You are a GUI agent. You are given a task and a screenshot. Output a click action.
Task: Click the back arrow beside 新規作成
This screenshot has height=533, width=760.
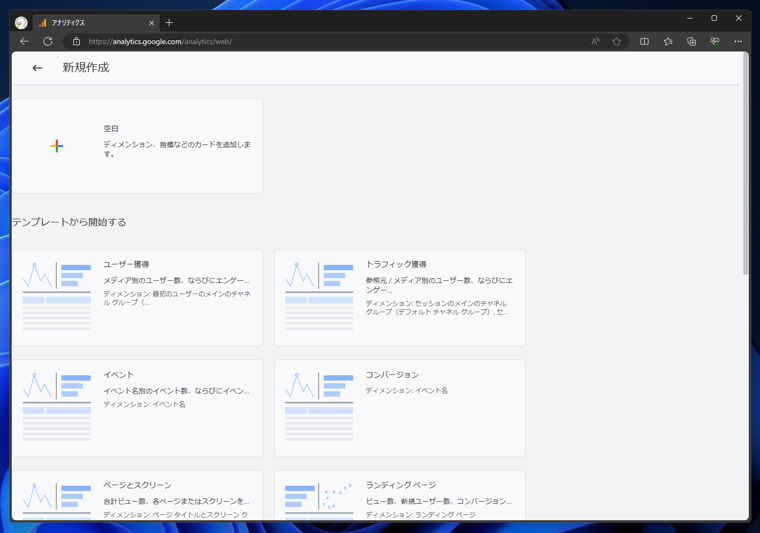point(37,68)
